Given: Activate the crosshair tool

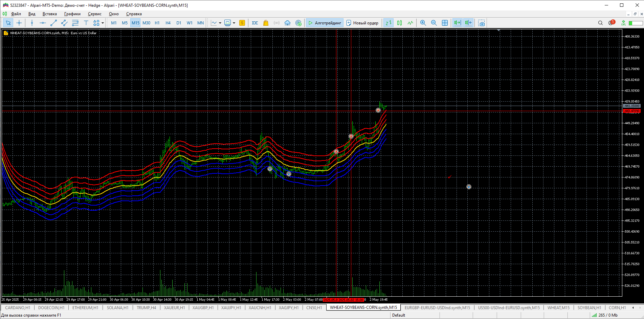Looking at the screenshot, I should coord(19,23).
